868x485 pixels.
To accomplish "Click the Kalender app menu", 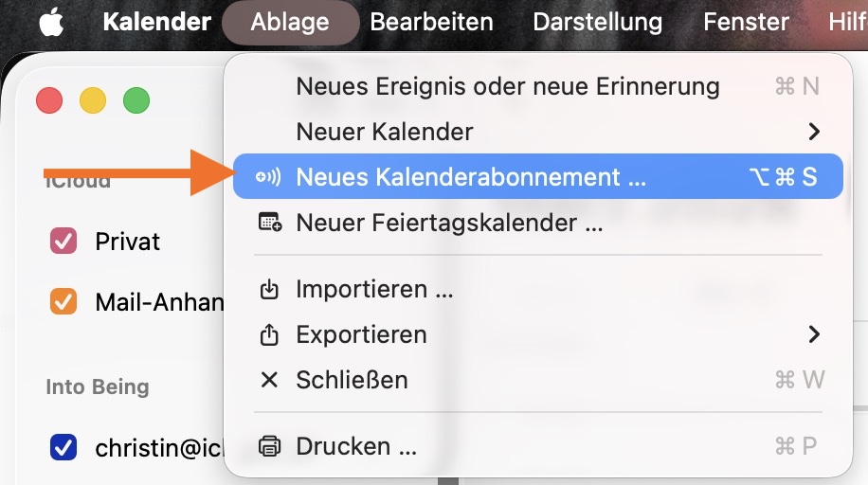I will (156, 22).
